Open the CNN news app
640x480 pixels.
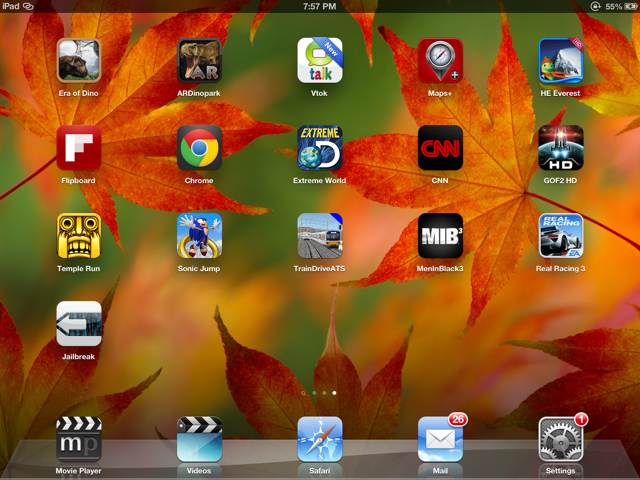[x=440, y=148]
